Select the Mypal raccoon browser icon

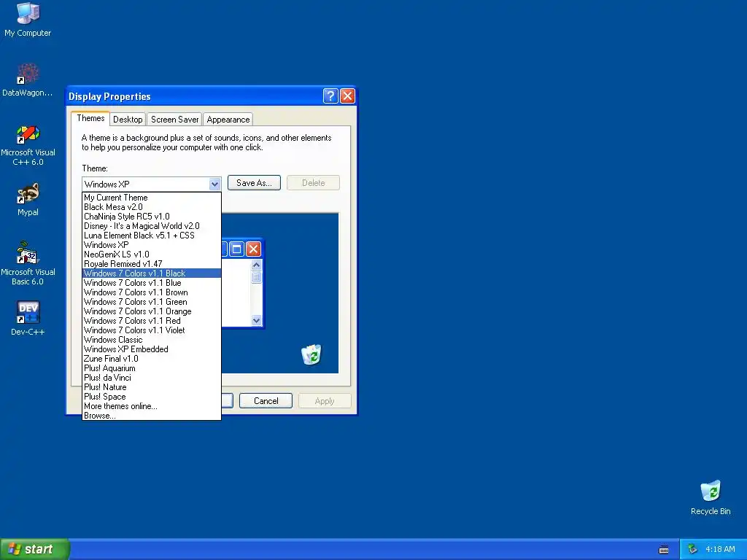coord(28,200)
